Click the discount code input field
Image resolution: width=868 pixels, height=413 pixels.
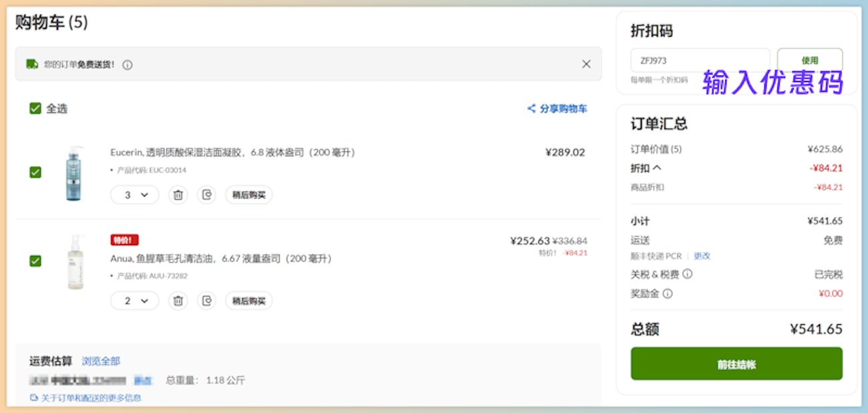(700, 60)
